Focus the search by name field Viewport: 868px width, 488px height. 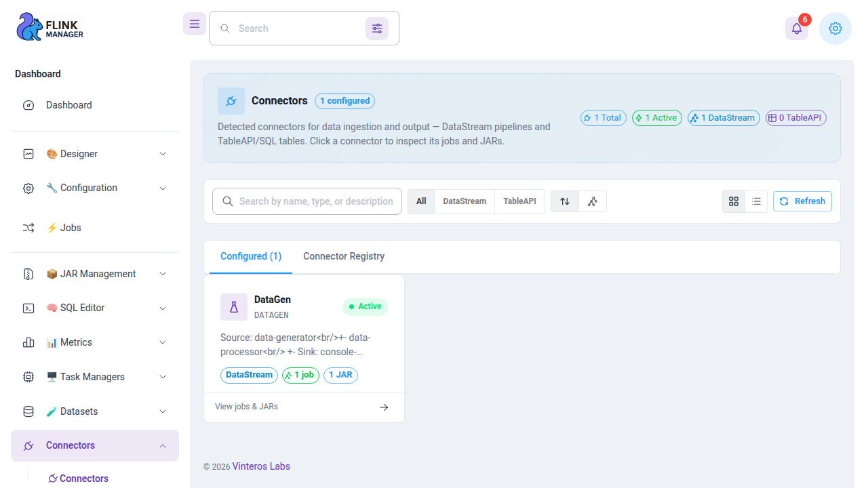[307, 201]
